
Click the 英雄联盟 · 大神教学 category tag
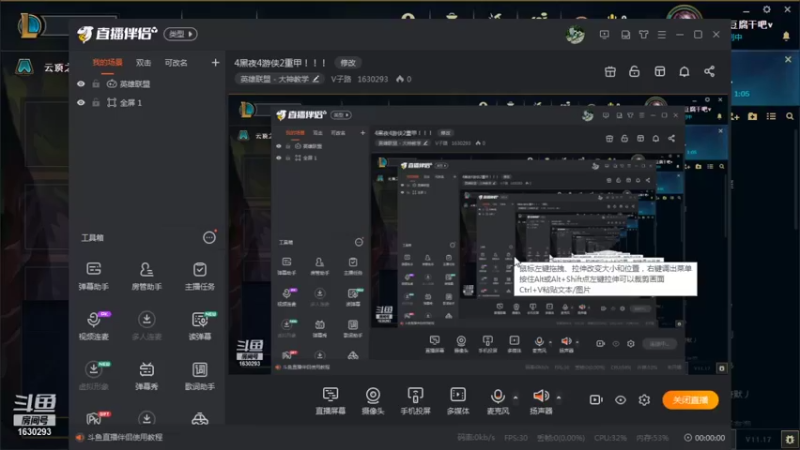pos(280,79)
